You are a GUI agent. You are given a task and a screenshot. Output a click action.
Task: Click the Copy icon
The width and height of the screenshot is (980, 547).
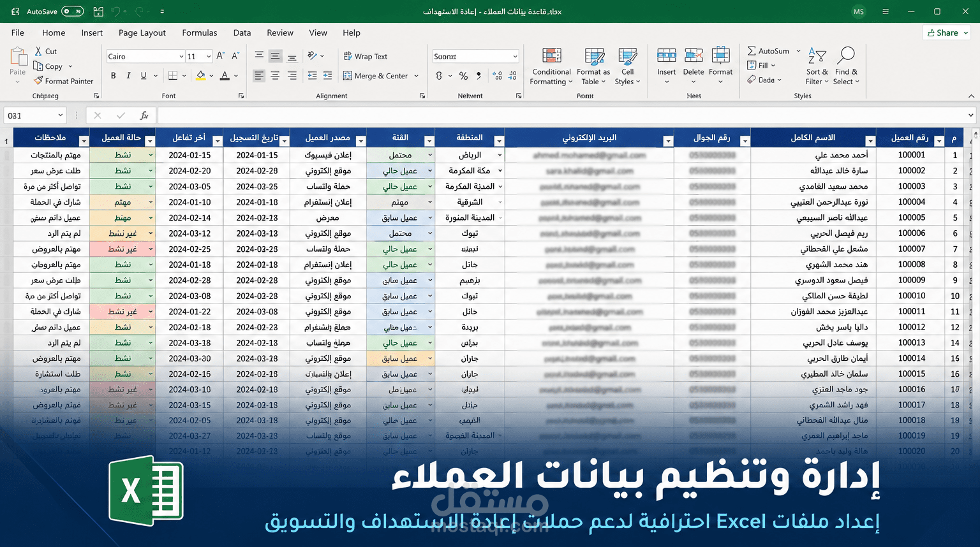tap(38, 66)
